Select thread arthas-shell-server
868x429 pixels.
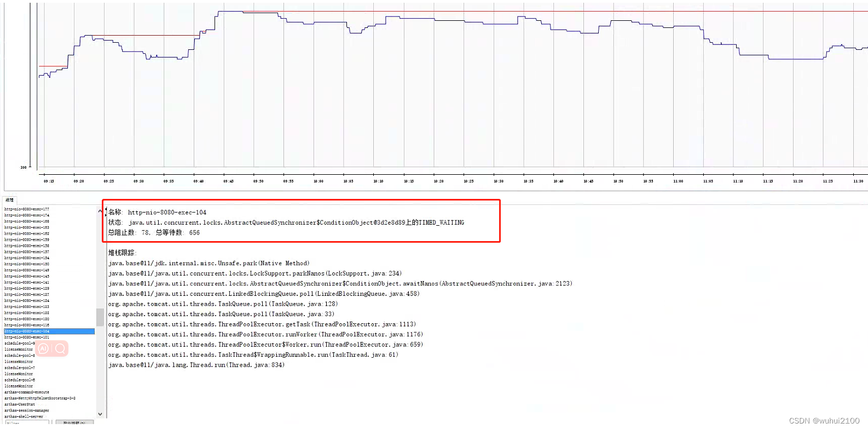click(x=24, y=416)
